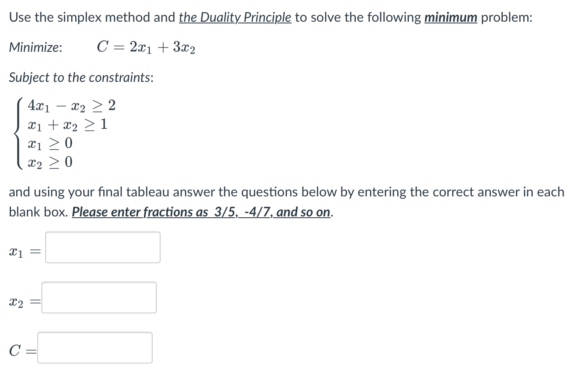Click the words "blank box." in instructions

[38, 212]
